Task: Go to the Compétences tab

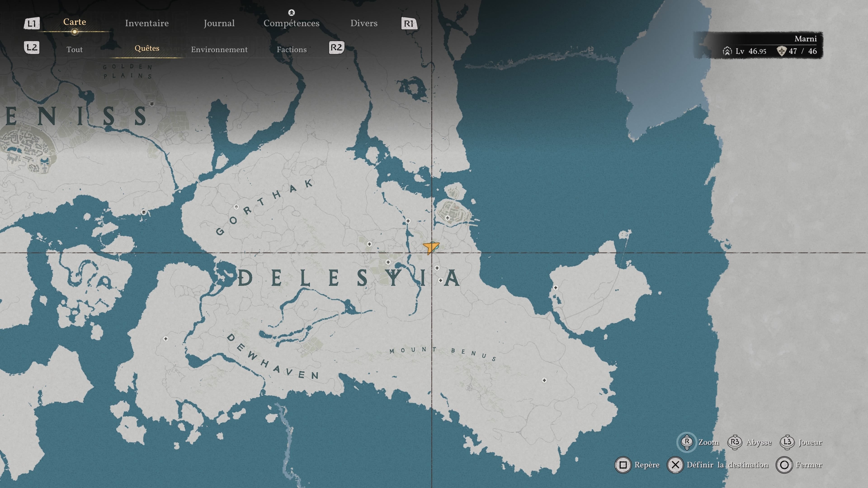Action: point(291,23)
